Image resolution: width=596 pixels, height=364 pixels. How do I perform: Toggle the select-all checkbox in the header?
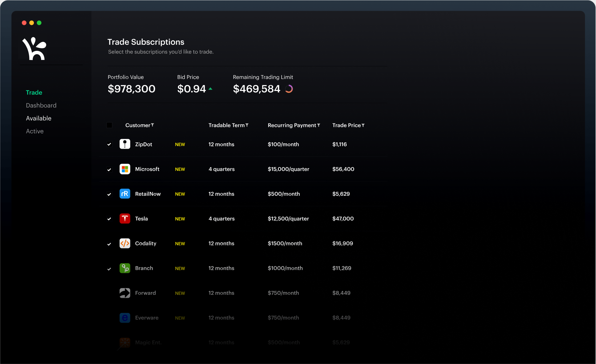tap(109, 125)
